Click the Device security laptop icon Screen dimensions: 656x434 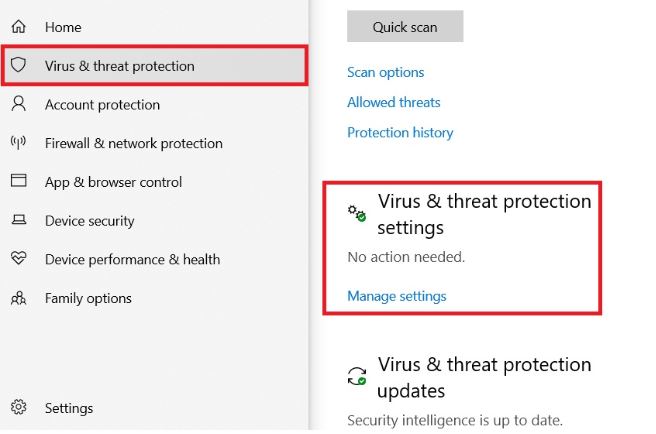18,221
